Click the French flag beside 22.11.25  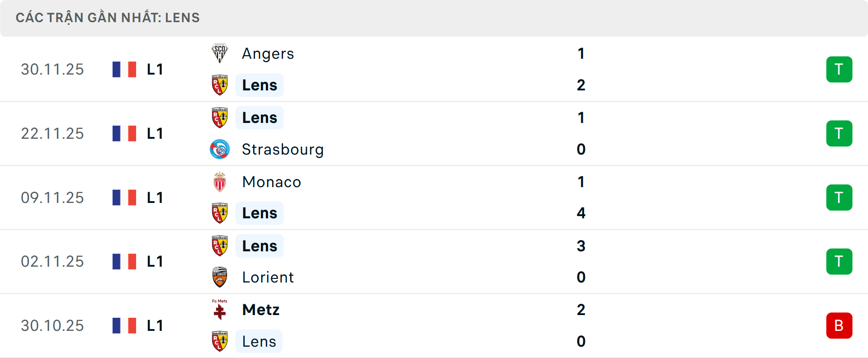[124, 133]
